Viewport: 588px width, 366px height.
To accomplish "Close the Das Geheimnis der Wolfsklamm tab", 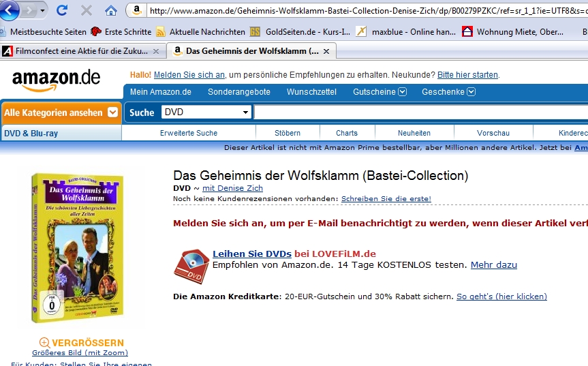I will (x=326, y=51).
